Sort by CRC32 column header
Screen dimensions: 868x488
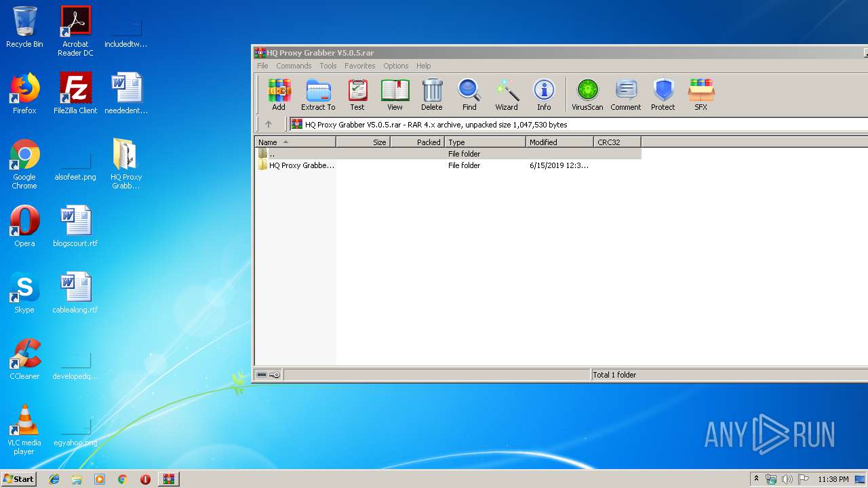coord(617,142)
